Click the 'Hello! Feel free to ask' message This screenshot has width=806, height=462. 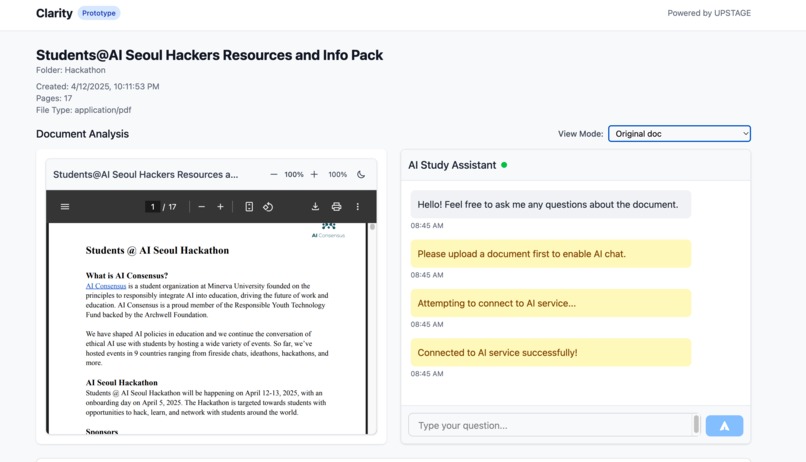(x=551, y=205)
